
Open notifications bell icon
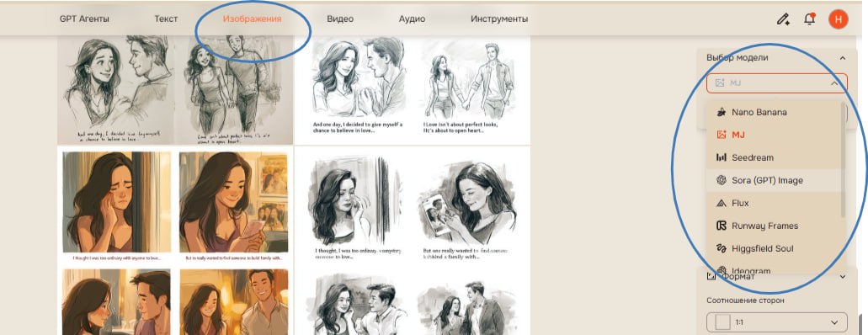[809, 19]
